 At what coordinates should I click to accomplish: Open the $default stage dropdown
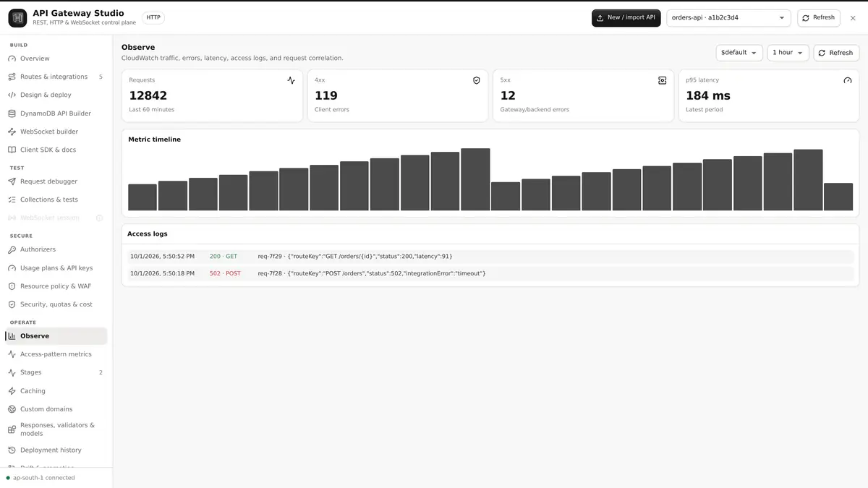tap(739, 53)
